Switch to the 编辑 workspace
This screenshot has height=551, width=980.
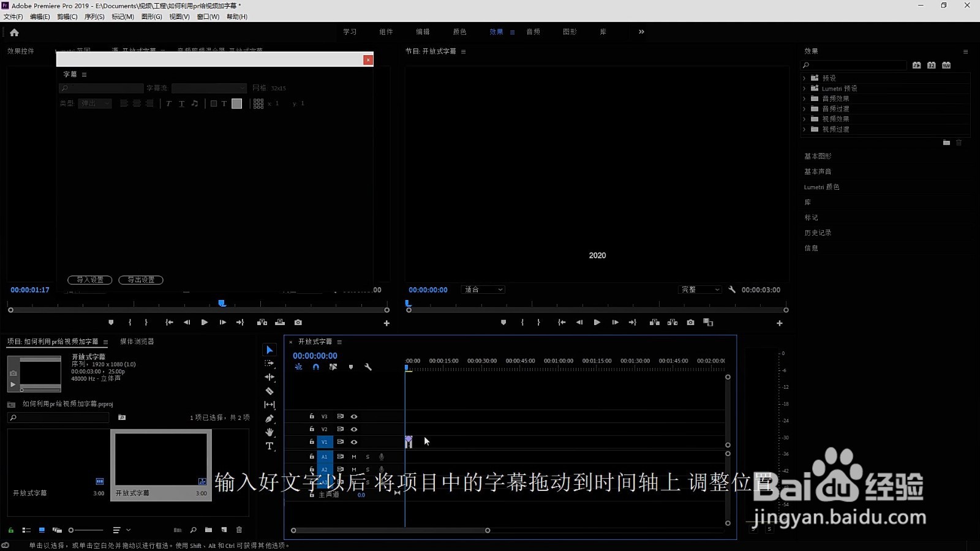[423, 32]
